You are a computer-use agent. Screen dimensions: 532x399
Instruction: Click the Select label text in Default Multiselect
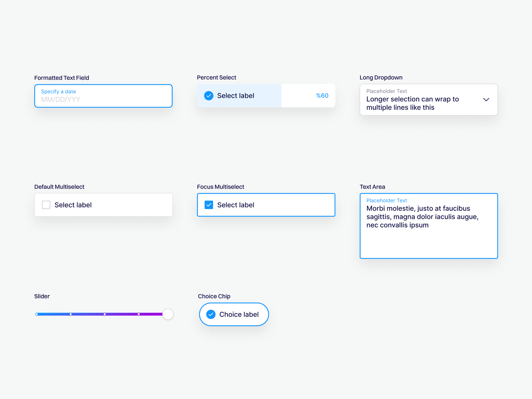click(x=73, y=205)
